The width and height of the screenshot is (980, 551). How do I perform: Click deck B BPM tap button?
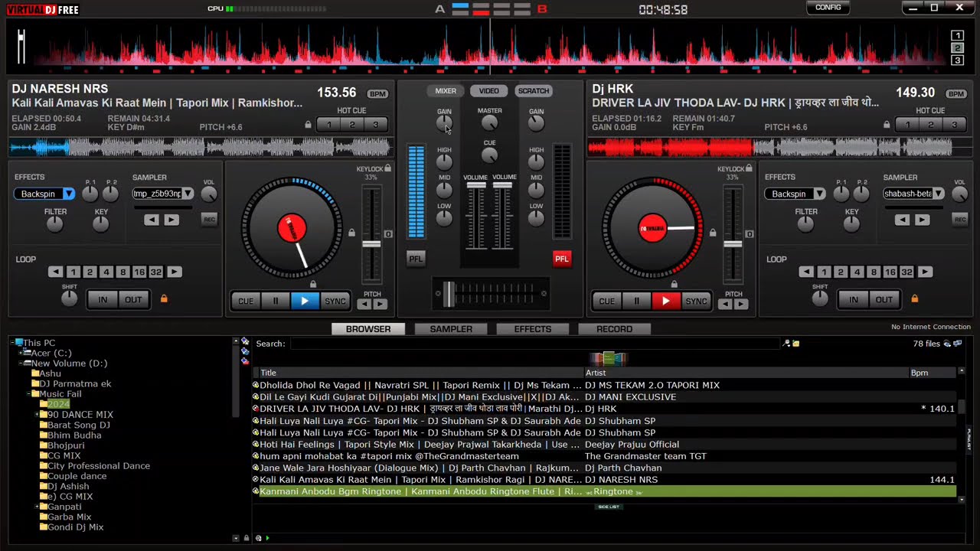coord(956,93)
